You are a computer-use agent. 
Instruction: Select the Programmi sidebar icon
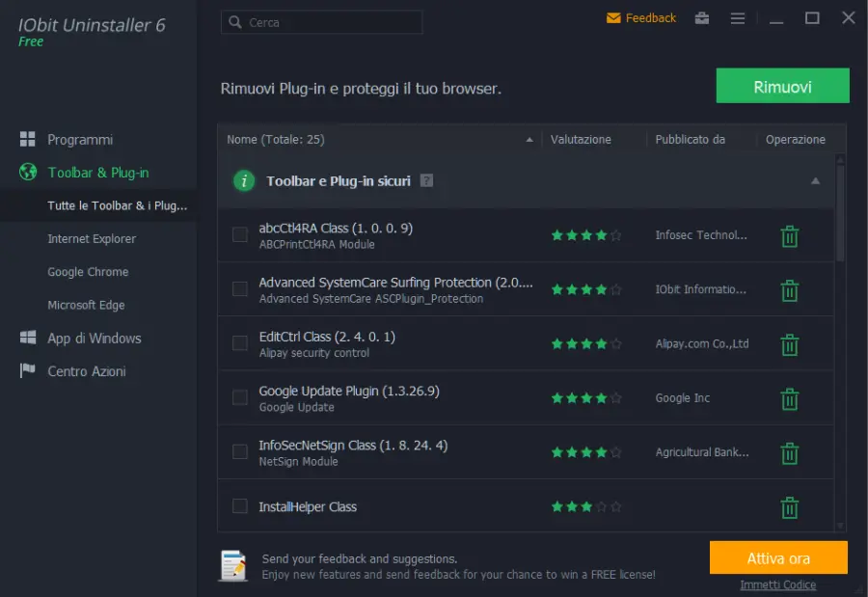coord(32,139)
